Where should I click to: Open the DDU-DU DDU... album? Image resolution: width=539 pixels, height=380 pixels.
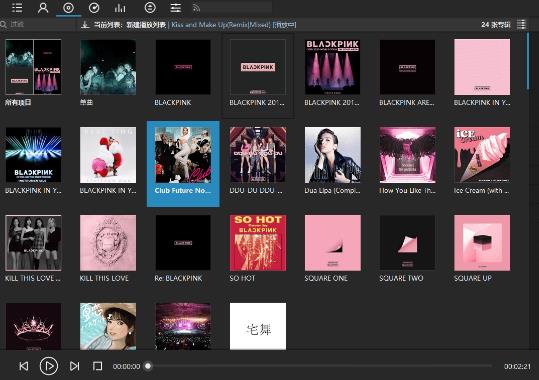pos(258,155)
